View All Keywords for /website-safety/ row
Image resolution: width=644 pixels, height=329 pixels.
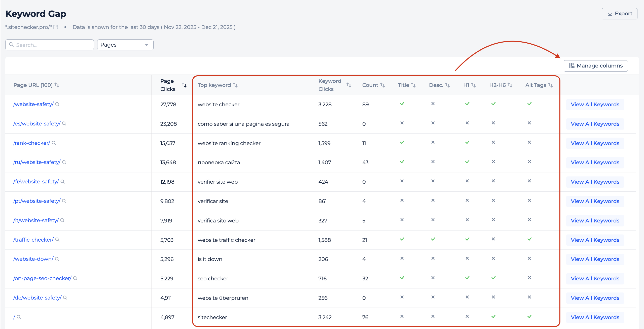point(595,105)
